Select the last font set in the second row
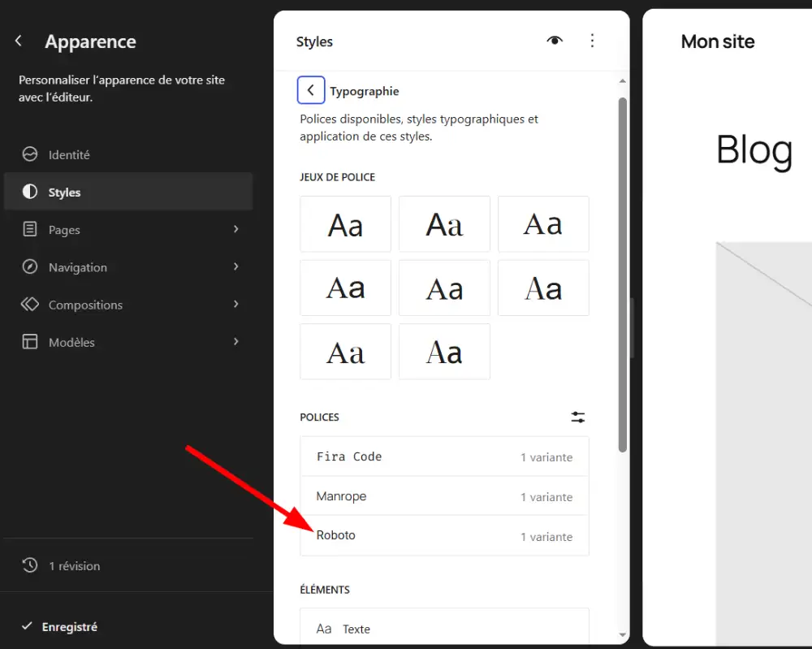 [x=543, y=288]
